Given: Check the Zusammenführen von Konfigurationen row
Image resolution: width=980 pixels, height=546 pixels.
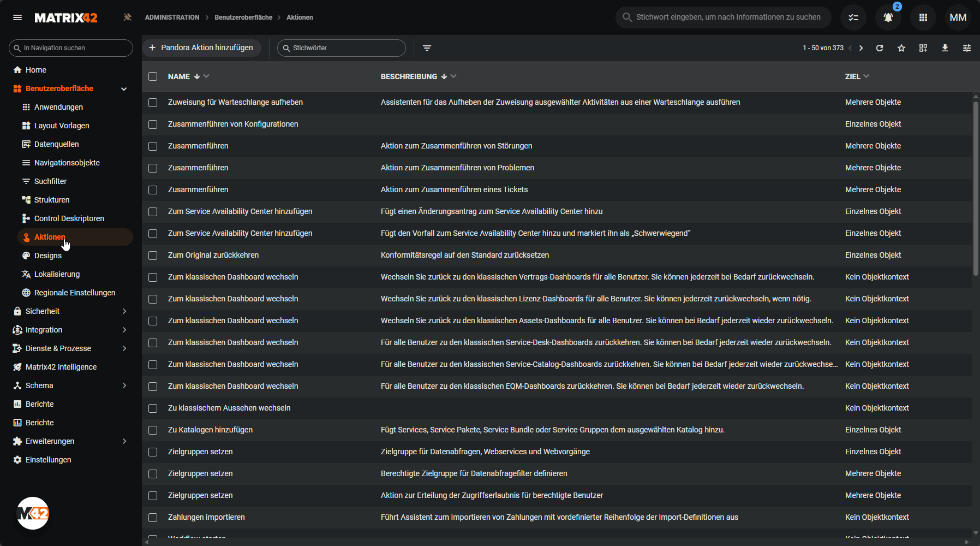Looking at the screenshot, I should tap(153, 124).
